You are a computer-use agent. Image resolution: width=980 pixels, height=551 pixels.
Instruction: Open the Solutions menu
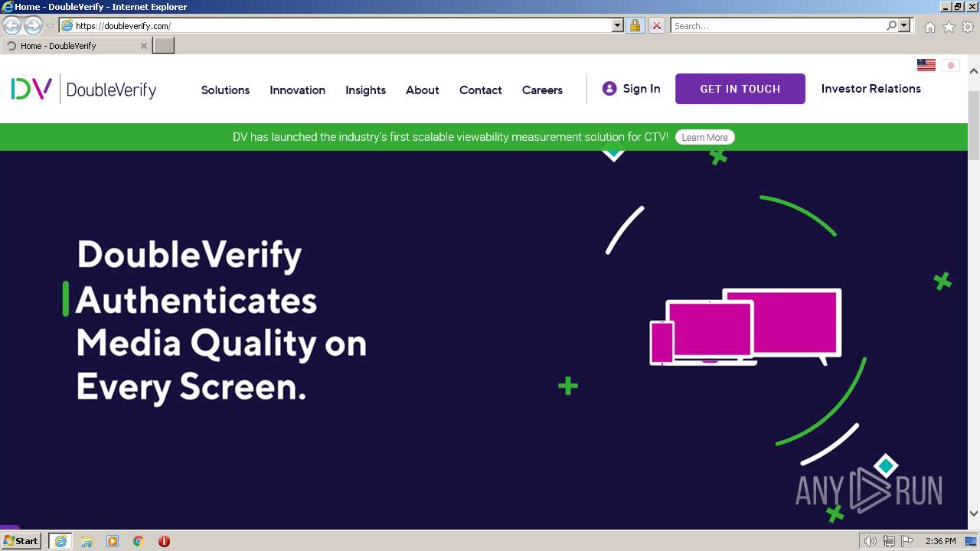[x=225, y=90]
